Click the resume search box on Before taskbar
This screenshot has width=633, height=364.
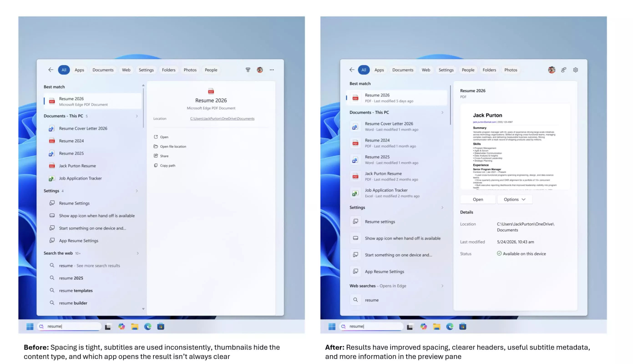[69, 326]
